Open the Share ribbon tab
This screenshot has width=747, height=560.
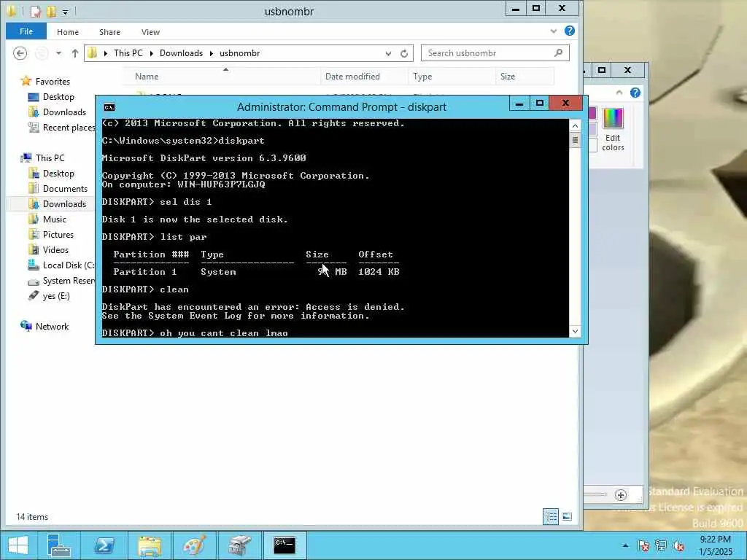click(x=109, y=32)
